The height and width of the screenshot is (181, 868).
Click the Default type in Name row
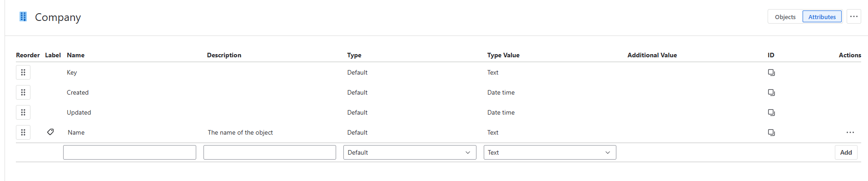(x=357, y=132)
